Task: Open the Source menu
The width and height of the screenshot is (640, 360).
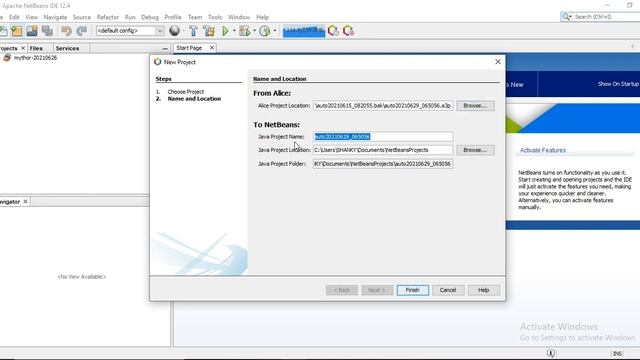Action: [82, 17]
